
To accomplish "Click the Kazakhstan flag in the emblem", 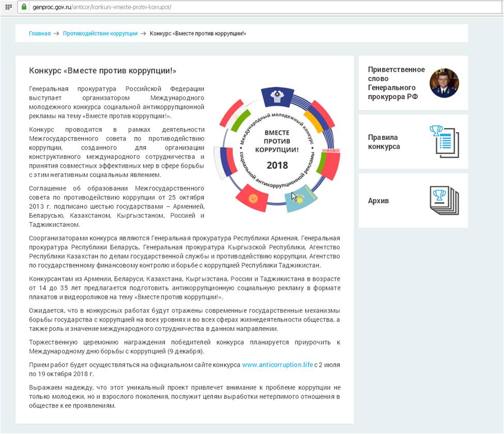I will 301,198.
